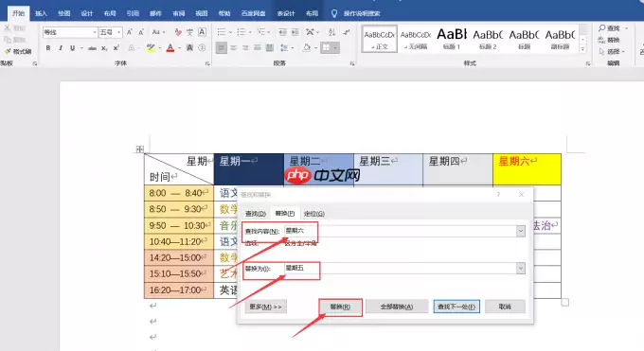The height and width of the screenshot is (351, 644).
Task: Click Replace in the editing group
Action: pos(609,40)
